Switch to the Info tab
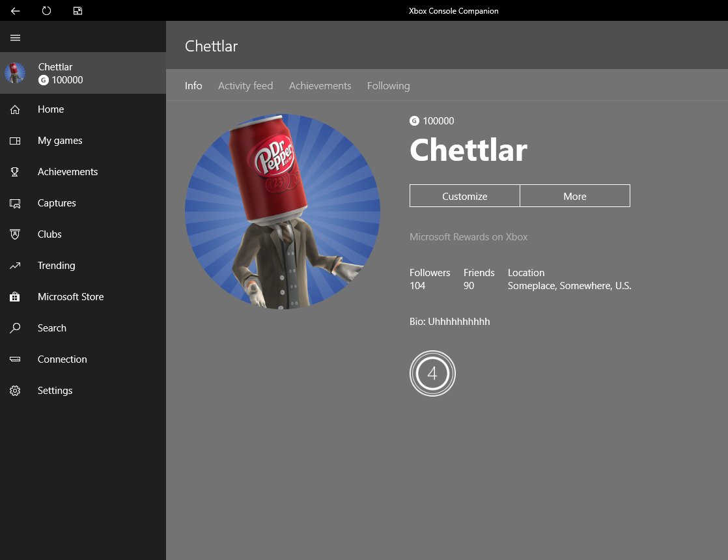The image size is (728, 560). 193,86
